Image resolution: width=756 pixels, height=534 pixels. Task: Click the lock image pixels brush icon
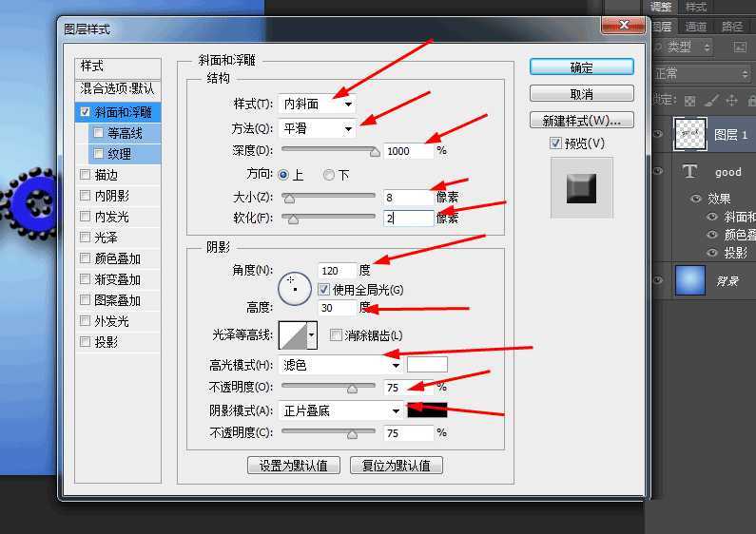711,101
